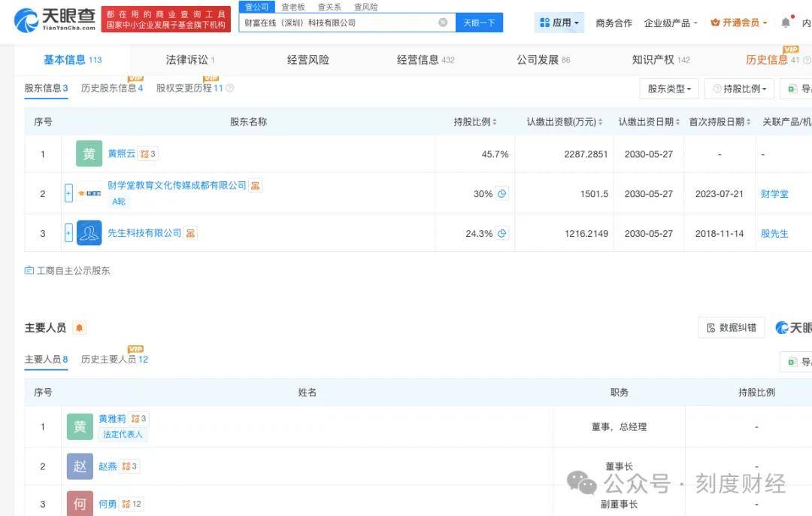Click 先生科技有限公司 blue avatar
This screenshot has height=516, width=812.
[89, 233]
